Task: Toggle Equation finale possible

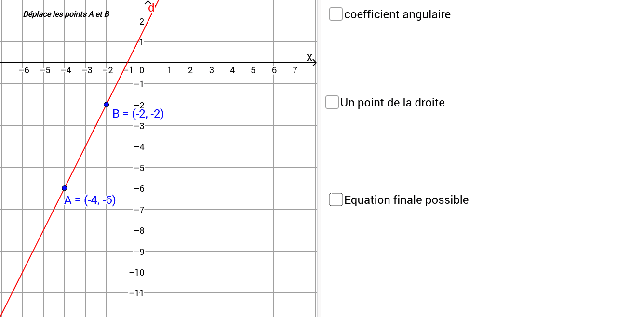Action: [x=335, y=199]
